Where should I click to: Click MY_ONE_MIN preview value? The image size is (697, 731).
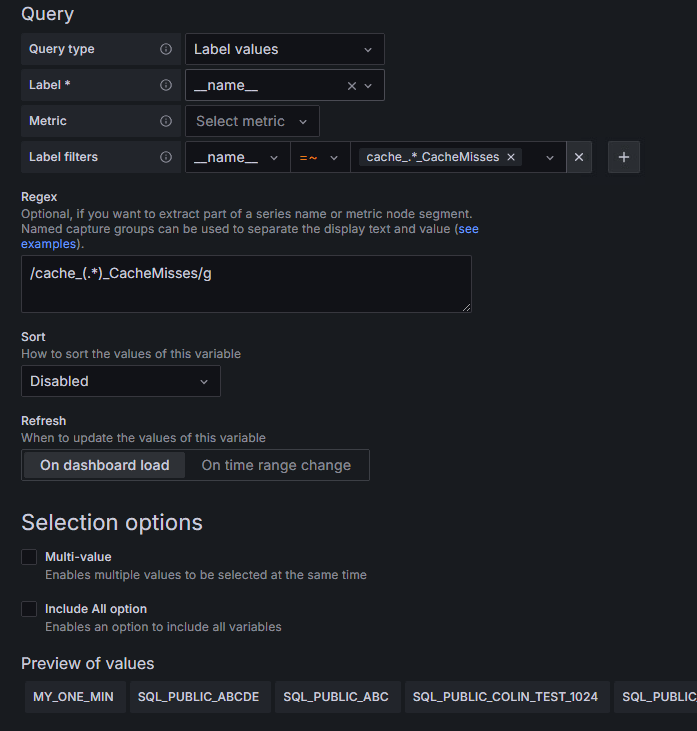pyautogui.click(x=74, y=697)
